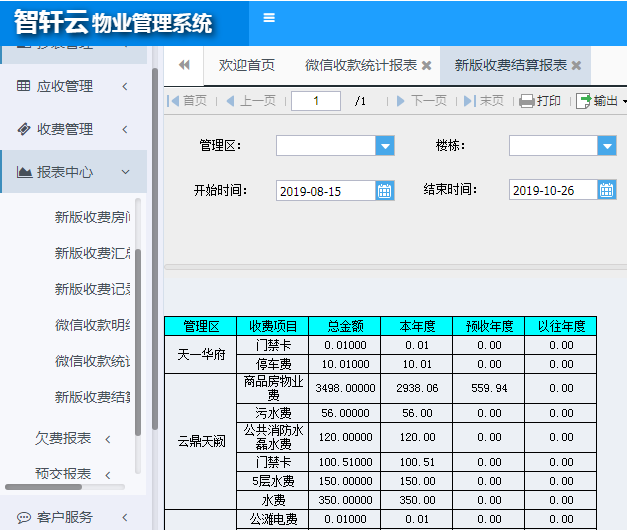Click the 以往年度 column header
The image size is (629, 530).
[561, 326]
